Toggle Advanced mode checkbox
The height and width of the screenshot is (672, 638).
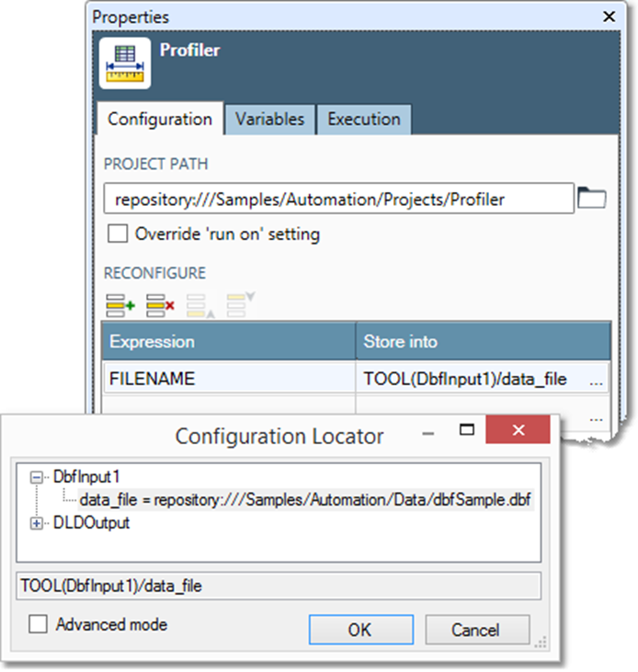point(39,624)
